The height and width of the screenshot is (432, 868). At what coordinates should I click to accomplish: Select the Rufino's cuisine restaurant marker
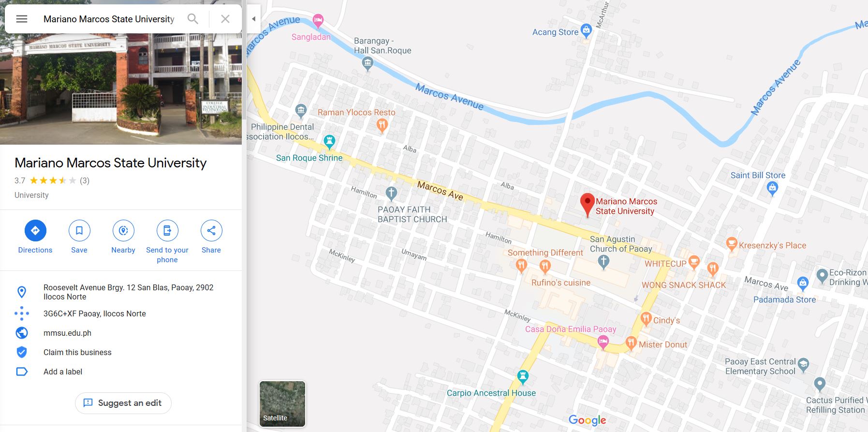(545, 266)
